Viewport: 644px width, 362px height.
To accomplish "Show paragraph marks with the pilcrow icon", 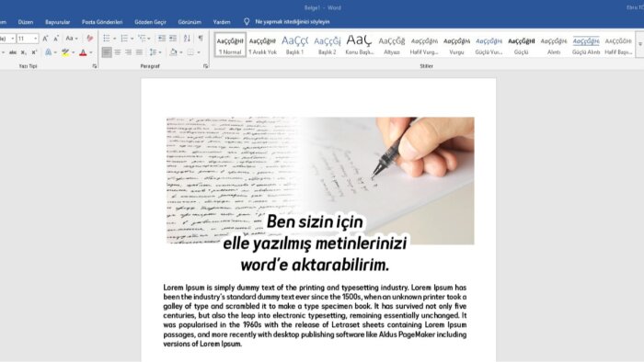I will click(x=201, y=39).
